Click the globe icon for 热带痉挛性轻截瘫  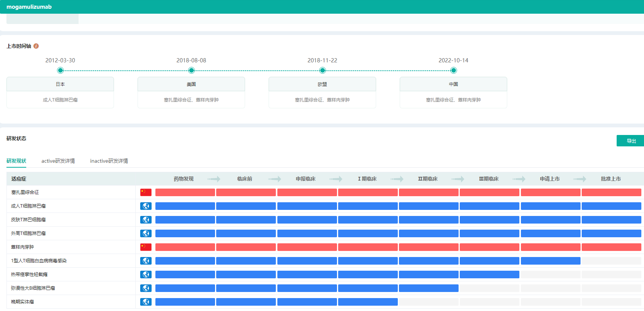[146, 275]
